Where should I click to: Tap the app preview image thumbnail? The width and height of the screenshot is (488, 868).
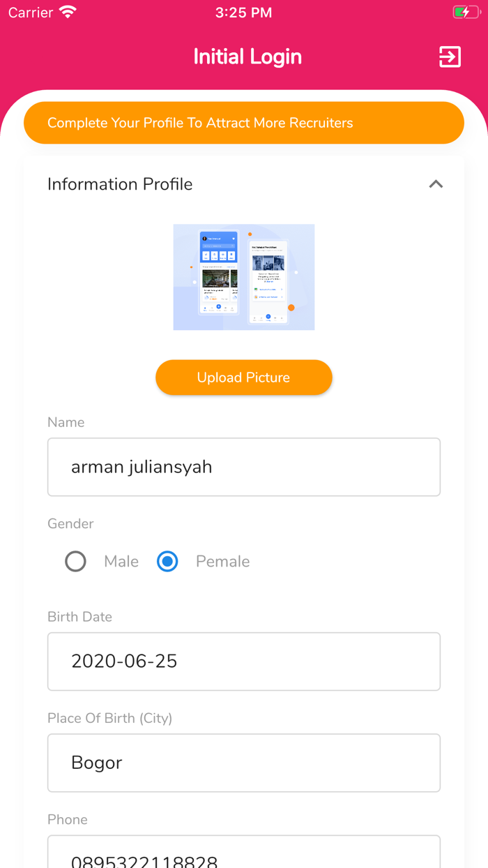coord(243,276)
